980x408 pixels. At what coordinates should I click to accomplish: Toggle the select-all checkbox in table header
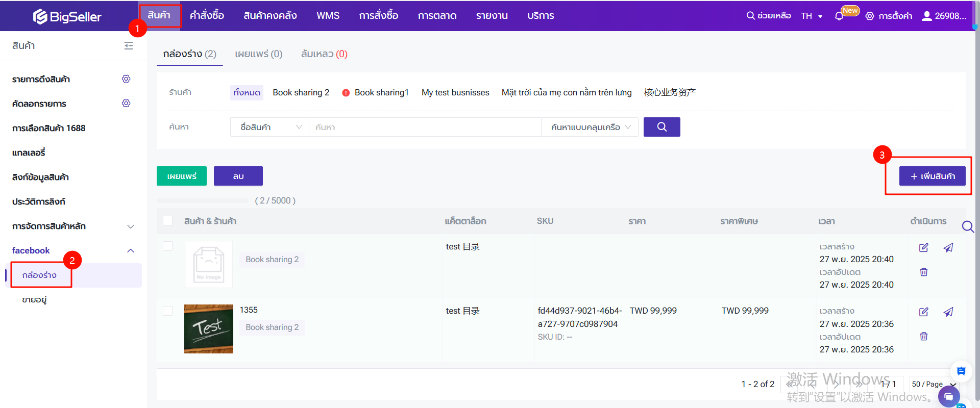coord(167,221)
